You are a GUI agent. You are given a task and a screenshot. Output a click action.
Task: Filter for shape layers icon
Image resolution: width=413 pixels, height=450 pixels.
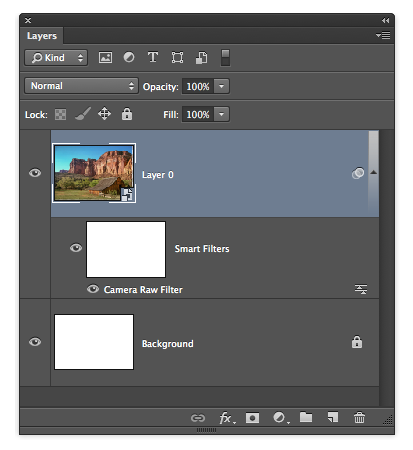(177, 57)
